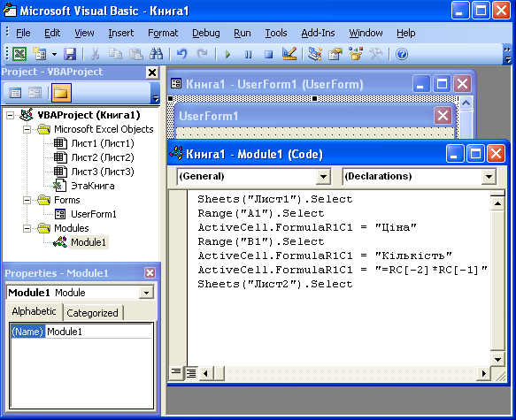
Task: Open the Edit menu
Action: click(52, 33)
